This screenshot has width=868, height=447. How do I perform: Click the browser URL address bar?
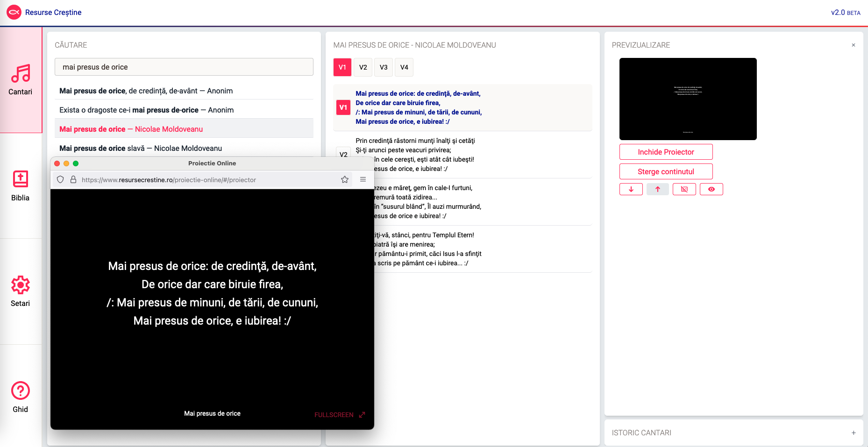point(203,180)
